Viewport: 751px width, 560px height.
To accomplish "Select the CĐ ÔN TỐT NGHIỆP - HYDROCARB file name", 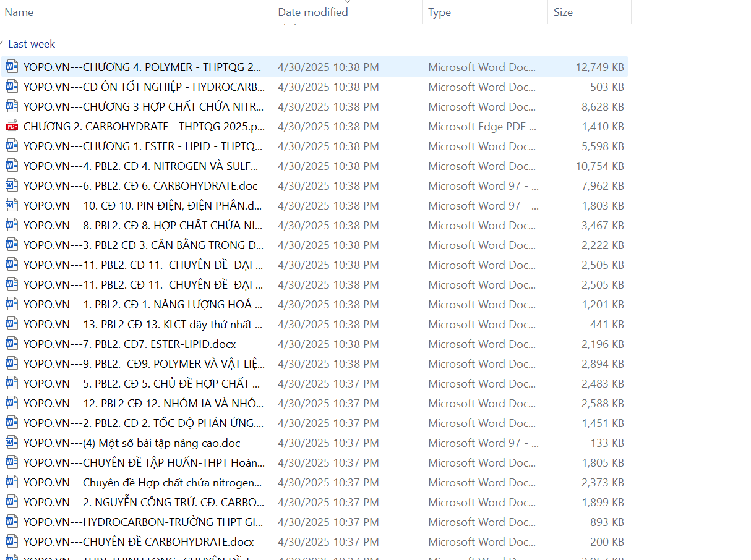I will point(144,87).
